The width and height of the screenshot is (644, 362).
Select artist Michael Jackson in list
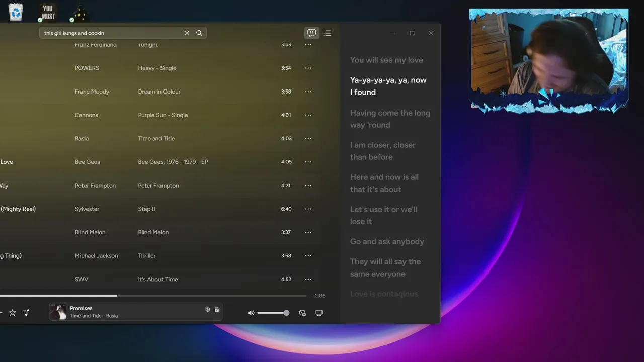[97, 256]
